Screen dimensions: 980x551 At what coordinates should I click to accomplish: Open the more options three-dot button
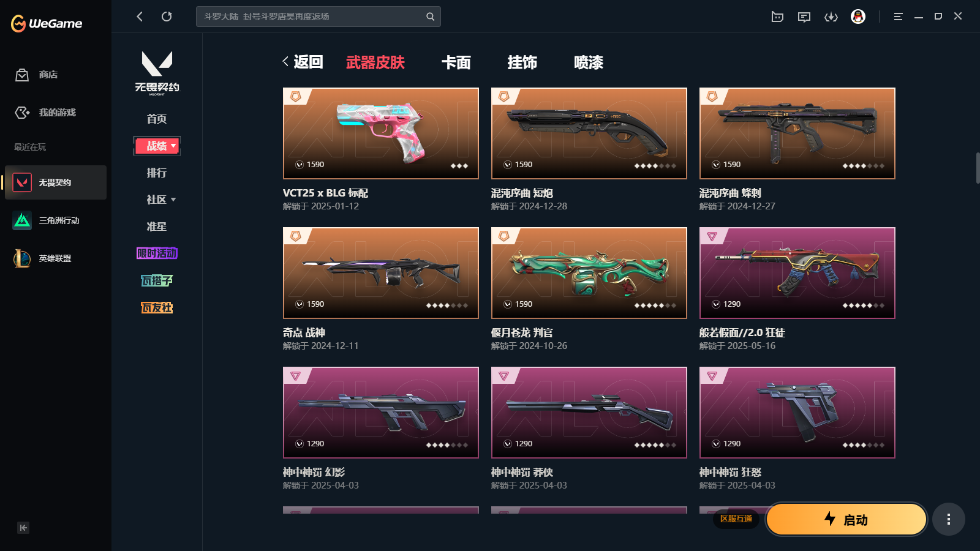coord(949,519)
